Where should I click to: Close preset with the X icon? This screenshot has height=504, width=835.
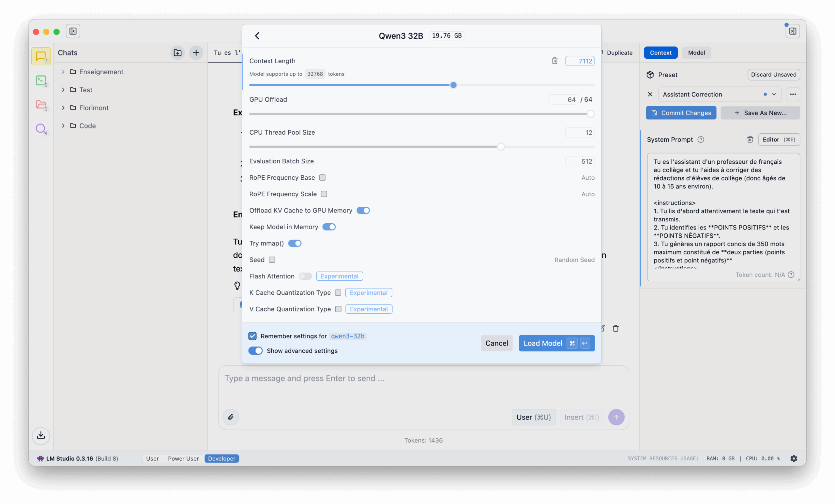point(650,94)
